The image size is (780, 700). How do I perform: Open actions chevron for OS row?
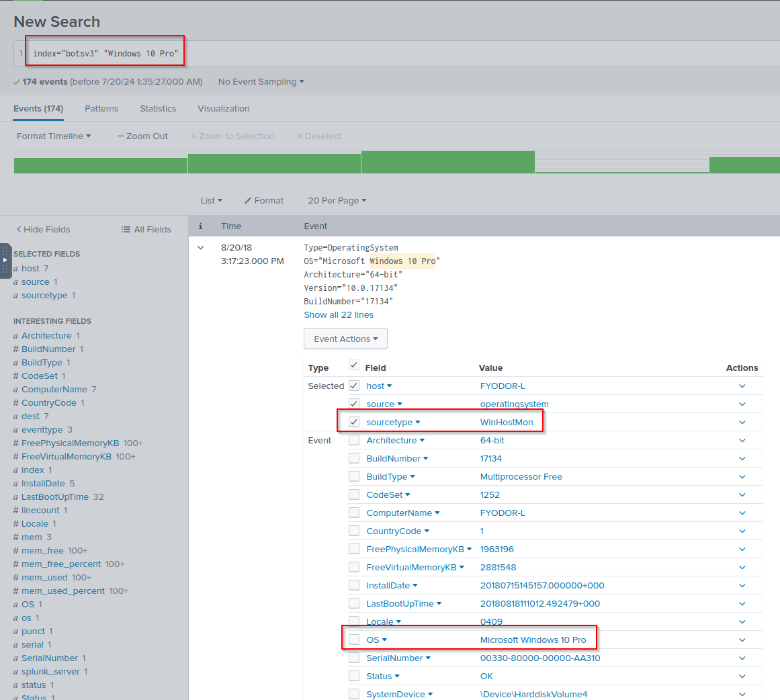(742, 640)
